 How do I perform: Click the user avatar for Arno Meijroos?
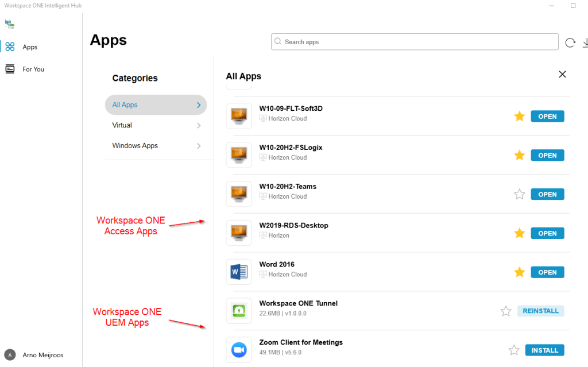(x=10, y=355)
